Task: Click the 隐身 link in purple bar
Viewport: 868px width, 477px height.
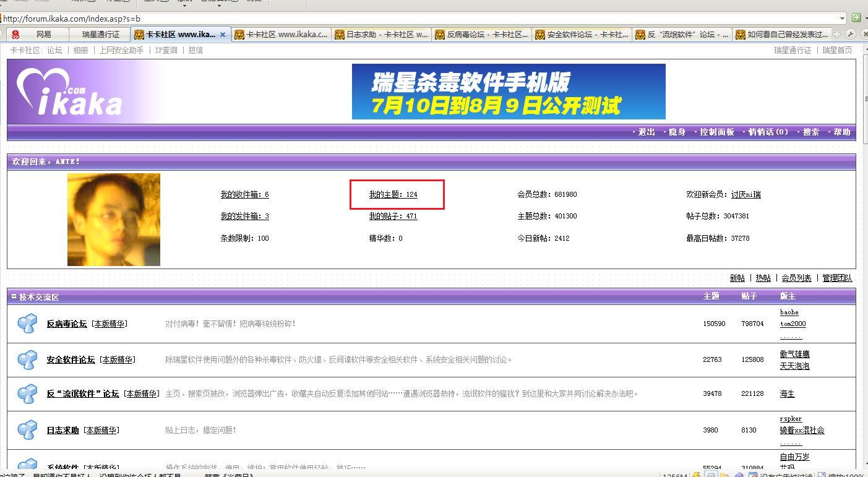Action: (677, 132)
